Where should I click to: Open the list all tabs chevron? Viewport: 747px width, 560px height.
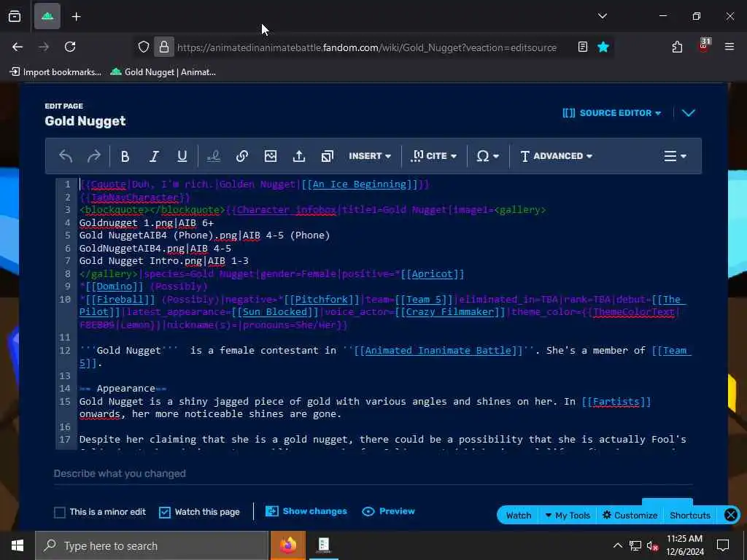pyautogui.click(x=603, y=16)
